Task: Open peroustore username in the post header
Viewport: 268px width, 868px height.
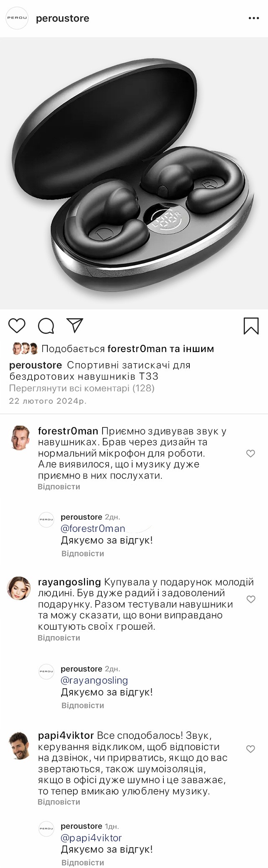Action: coord(62,18)
